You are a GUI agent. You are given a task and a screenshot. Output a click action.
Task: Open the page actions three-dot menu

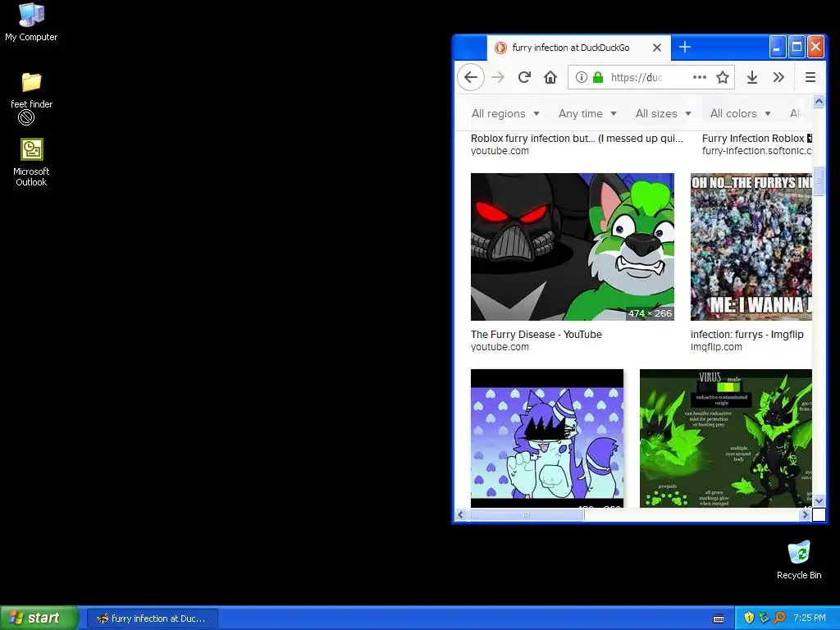coord(699,77)
